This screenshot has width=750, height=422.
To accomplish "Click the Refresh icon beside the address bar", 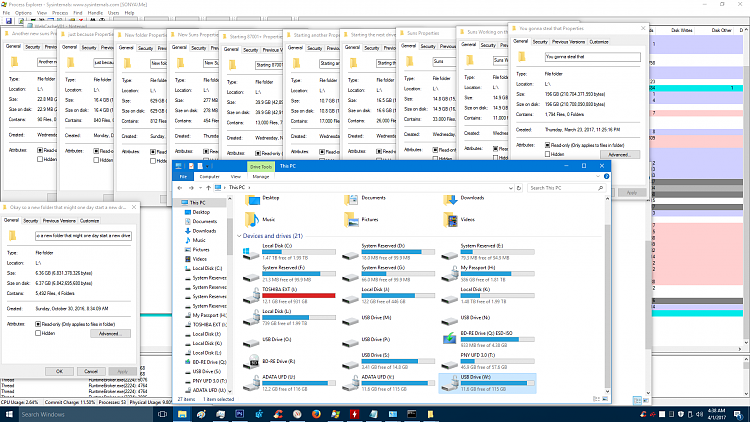I will pyautogui.click(x=518, y=188).
